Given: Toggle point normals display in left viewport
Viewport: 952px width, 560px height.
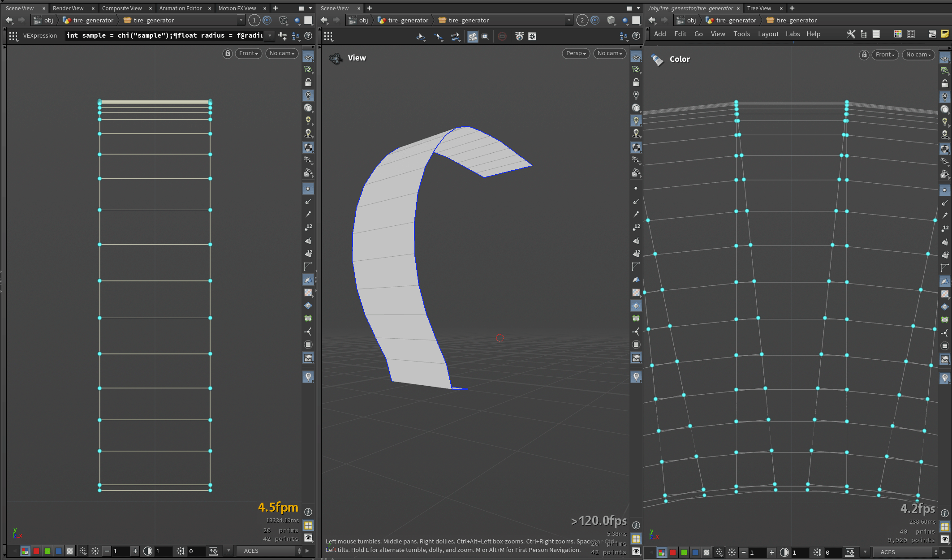Looking at the screenshot, I should 308,202.
